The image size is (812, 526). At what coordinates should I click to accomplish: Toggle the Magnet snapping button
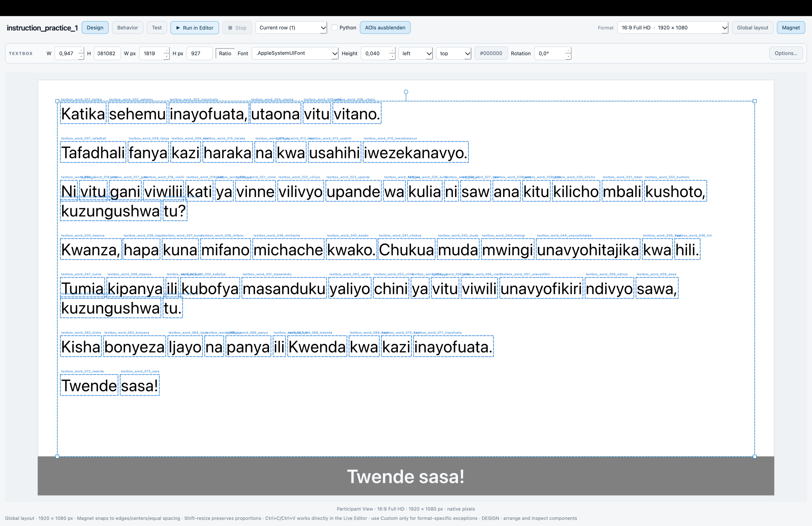(790, 28)
